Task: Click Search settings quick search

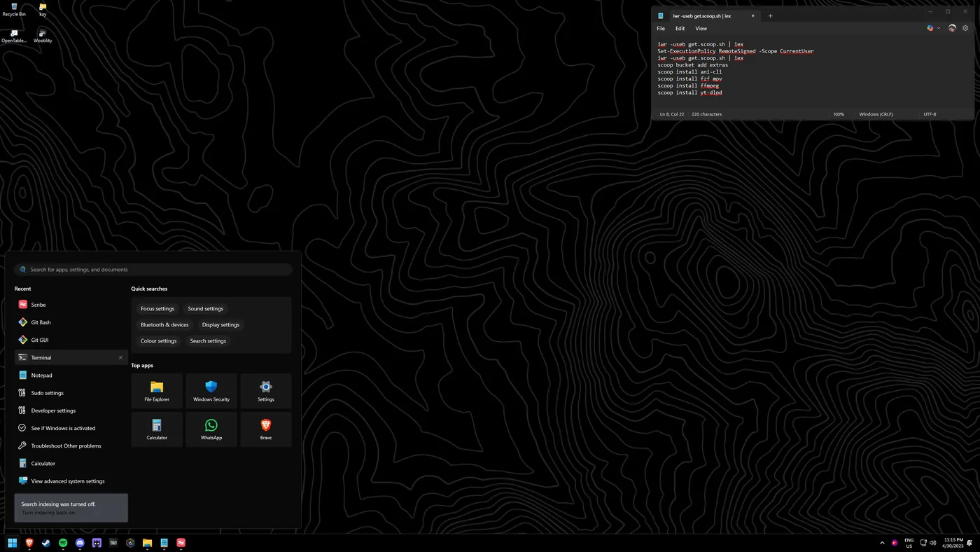Action: point(208,341)
